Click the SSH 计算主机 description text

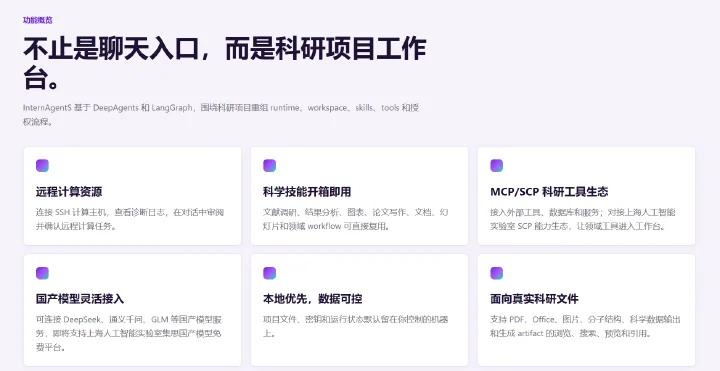click(x=130, y=219)
